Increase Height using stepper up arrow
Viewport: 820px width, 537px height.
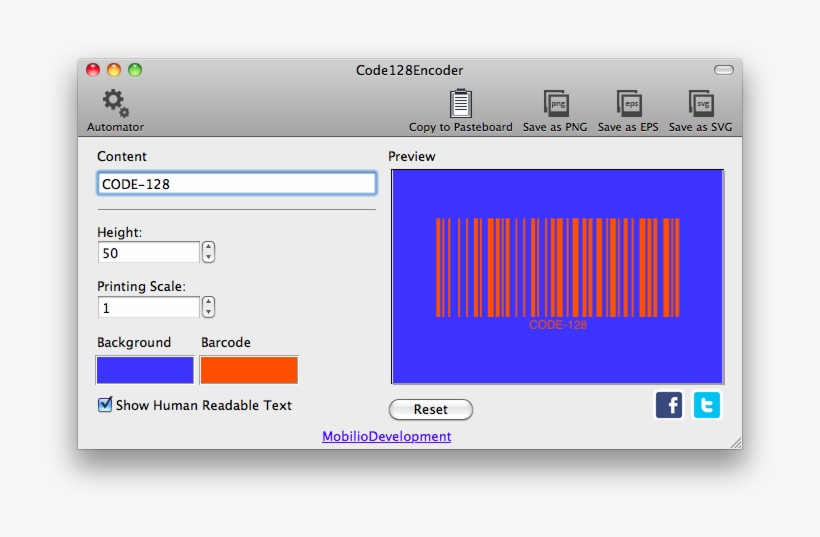pyautogui.click(x=208, y=247)
